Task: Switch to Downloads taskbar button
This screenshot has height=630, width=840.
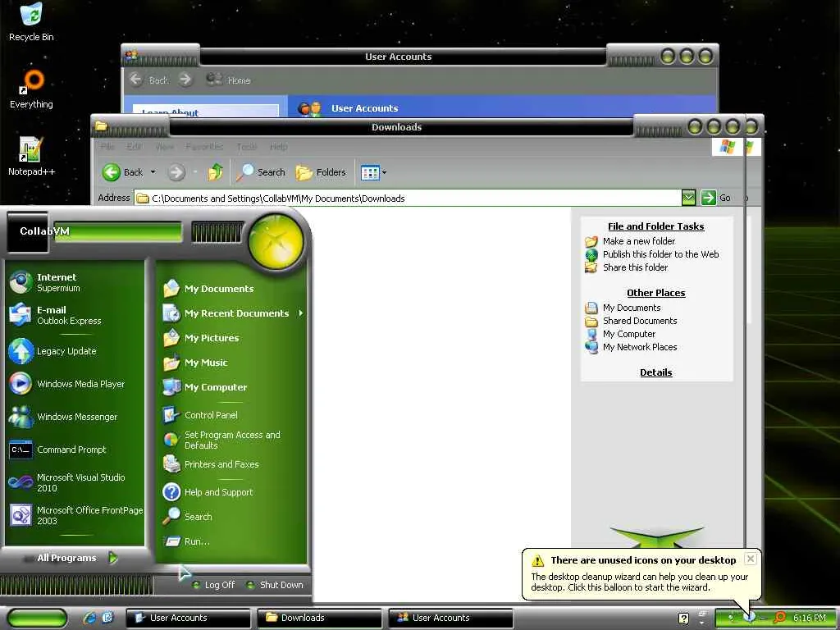Action: (319, 618)
